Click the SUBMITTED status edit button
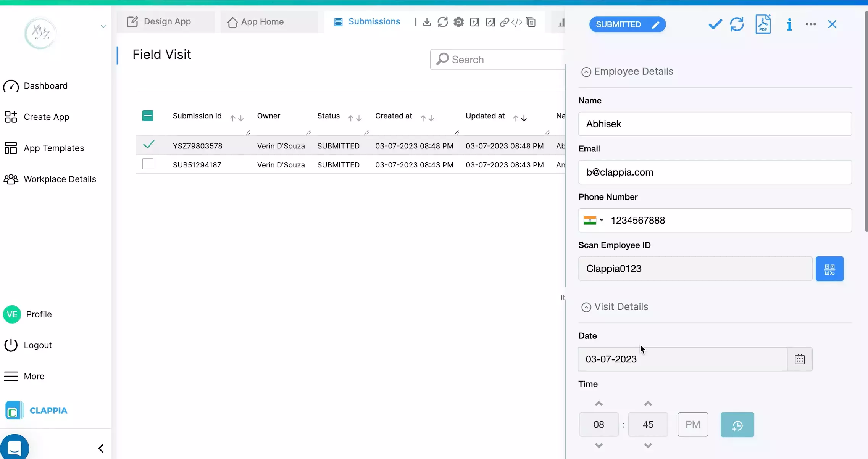 click(x=655, y=24)
